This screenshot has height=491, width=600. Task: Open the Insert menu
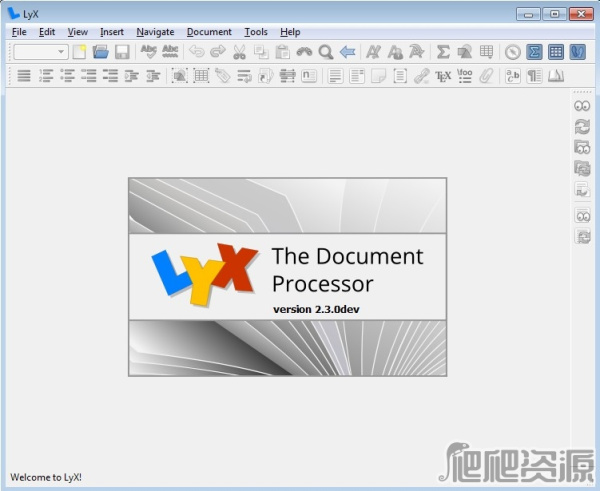[111, 32]
